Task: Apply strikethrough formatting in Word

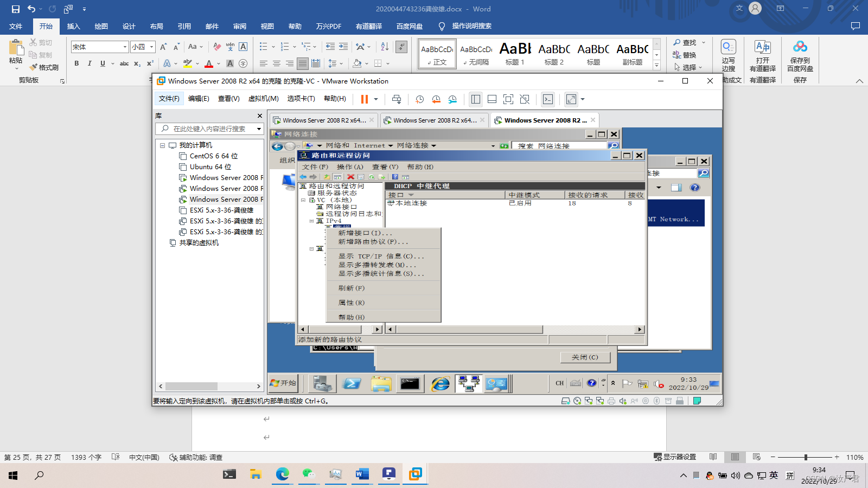Action: click(124, 63)
